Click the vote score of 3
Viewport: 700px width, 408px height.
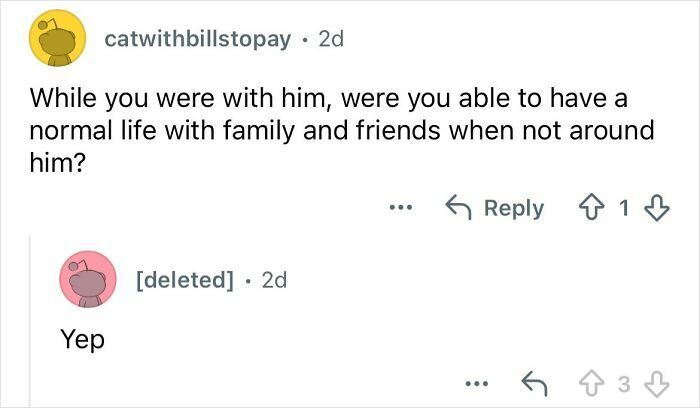pyautogui.click(x=624, y=383)
